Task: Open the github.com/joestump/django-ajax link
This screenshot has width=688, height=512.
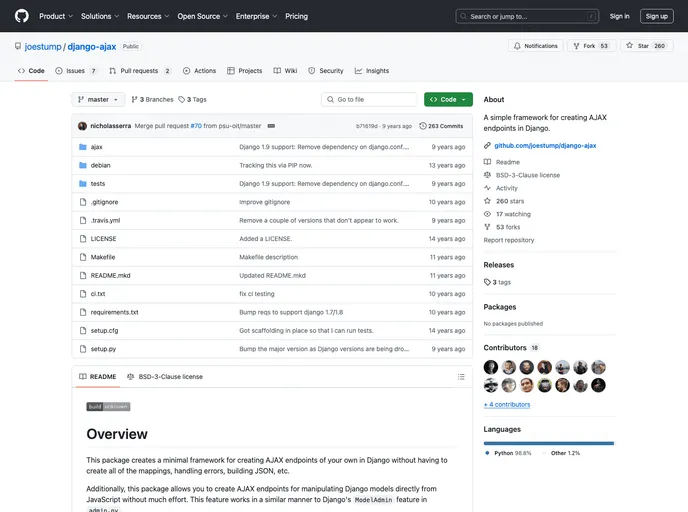Action: coord(545,146)
